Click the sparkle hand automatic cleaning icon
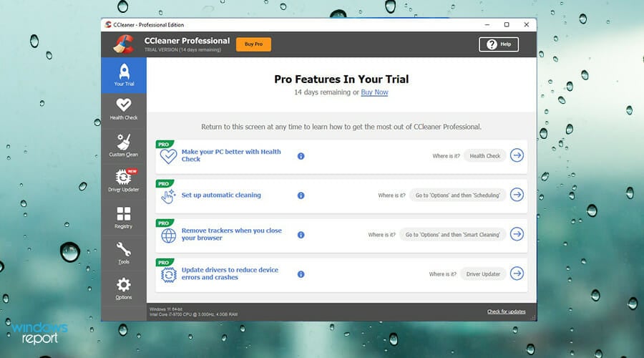Viewport: 644px width, 358px height. pyautogui.click(x=168, y=196)
